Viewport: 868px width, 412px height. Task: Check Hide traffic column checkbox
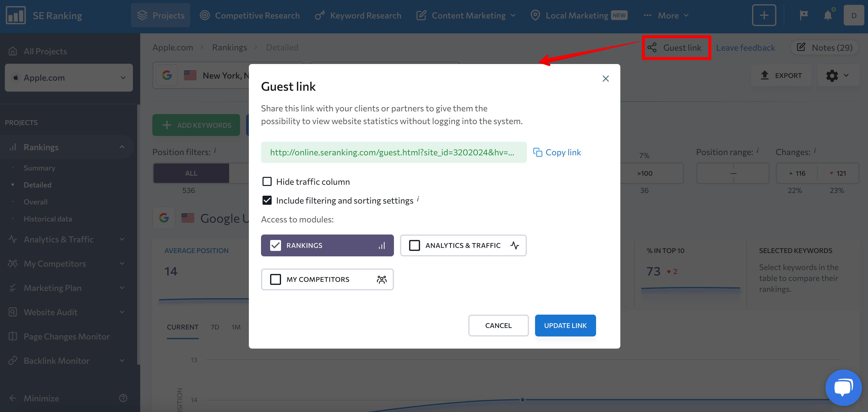click(267, 181)
